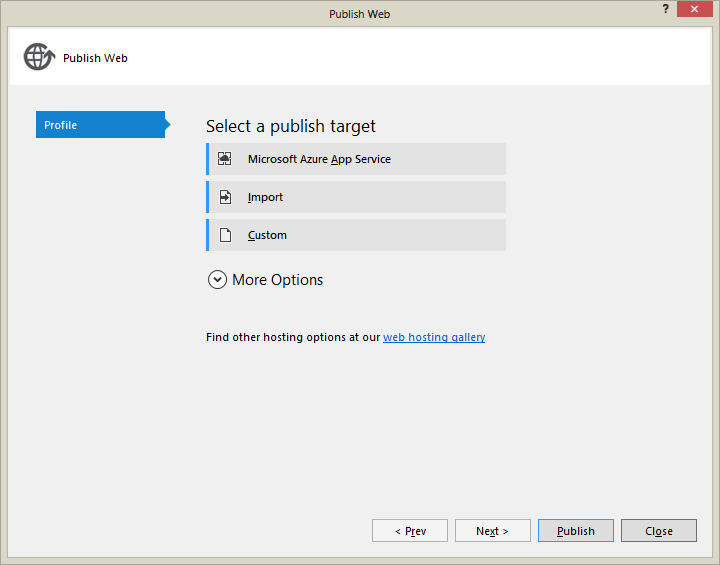720x565 pixels.
Task: Expand More Options using the circled chevron
Action: [217, 280]
